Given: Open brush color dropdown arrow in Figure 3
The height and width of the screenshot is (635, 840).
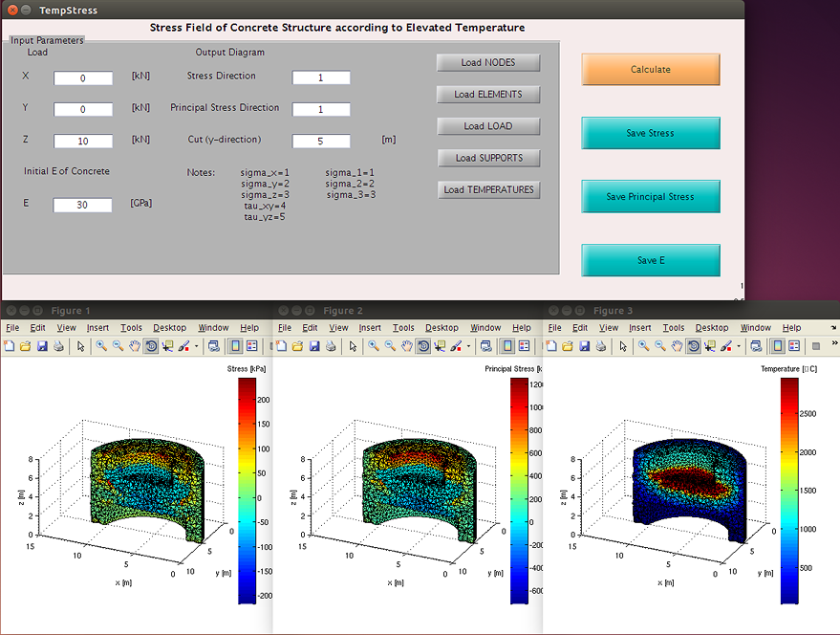Looking at the screenshot, I should pos(739,346).
